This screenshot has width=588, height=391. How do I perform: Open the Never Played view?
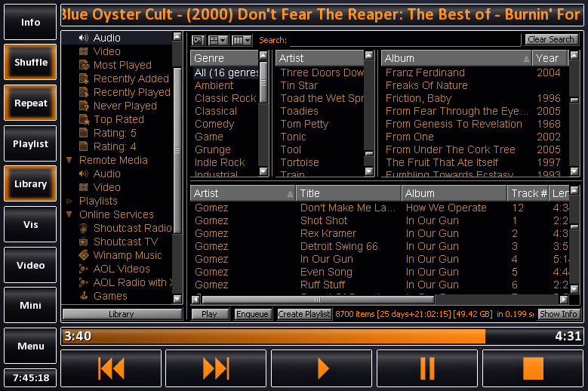click(x=125, y=106)
